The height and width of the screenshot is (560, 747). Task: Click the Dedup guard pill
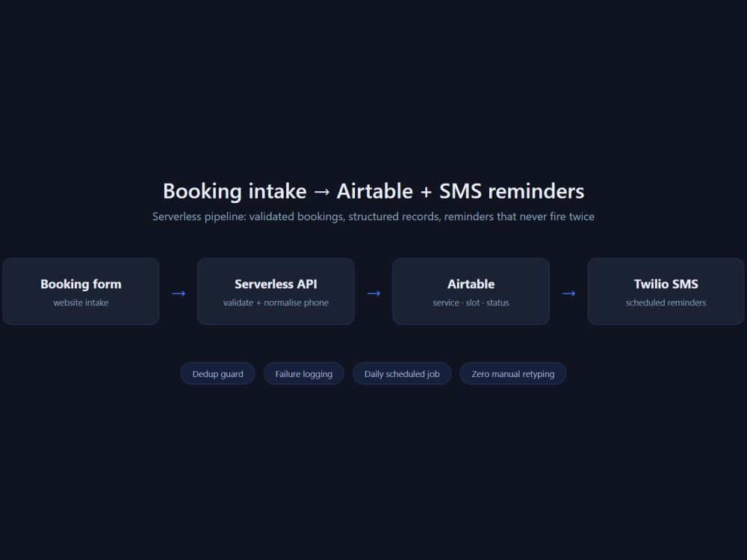[217, 374]
